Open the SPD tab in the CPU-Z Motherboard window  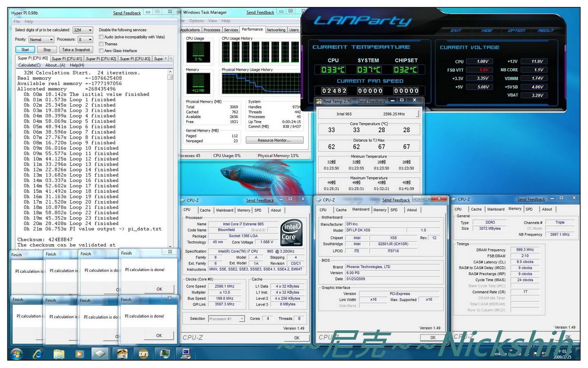[x=394, y=210]
